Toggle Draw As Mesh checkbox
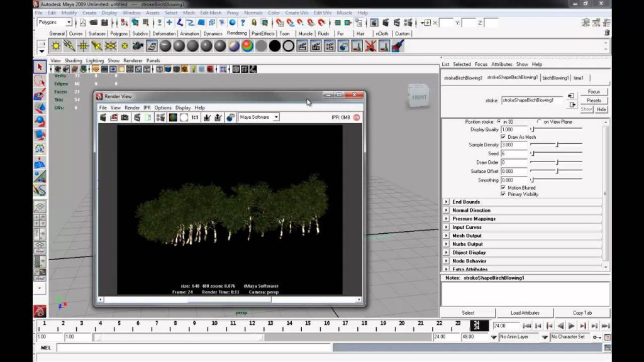The image size is (644, 362). coord(503,137)
